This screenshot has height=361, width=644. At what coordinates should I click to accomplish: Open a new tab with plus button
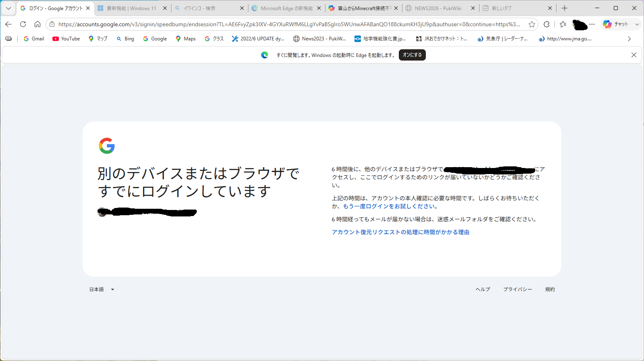[565, 8]
